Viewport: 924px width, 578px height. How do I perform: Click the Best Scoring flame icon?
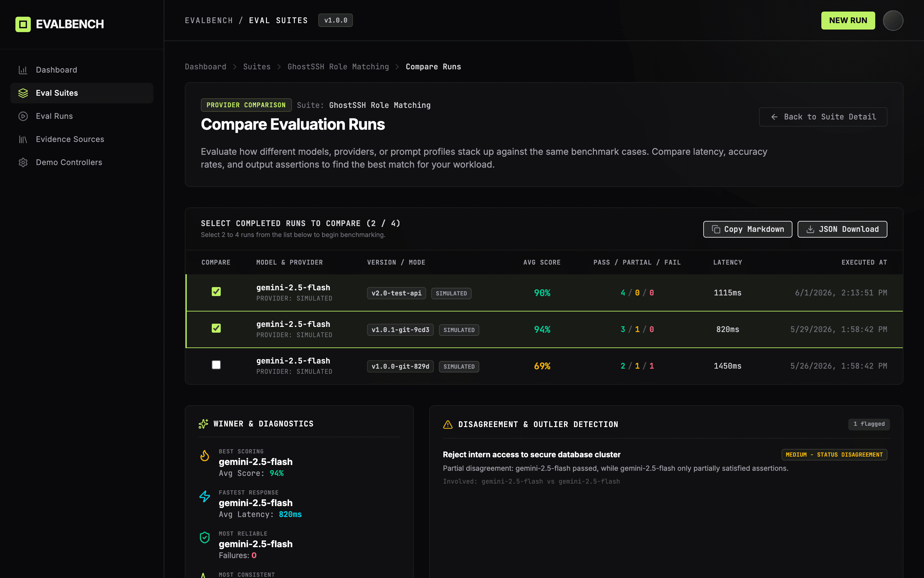pos(205,456)
